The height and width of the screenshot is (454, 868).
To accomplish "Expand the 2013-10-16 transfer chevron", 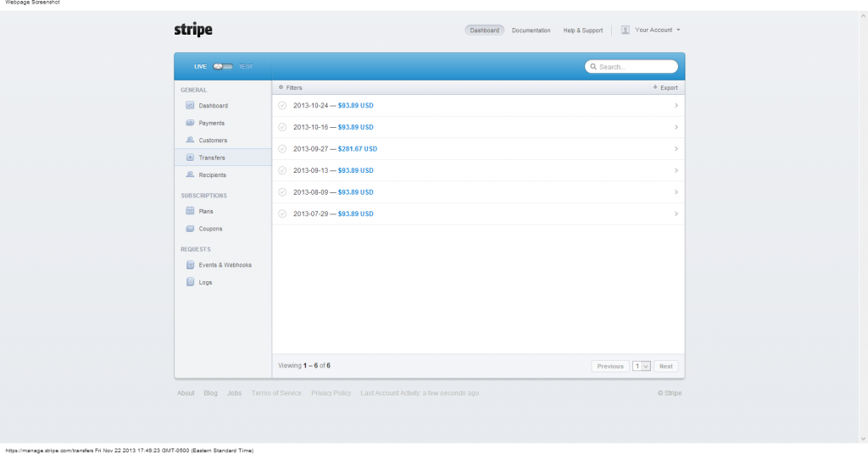I will pyautogui.click(x=676, y=127).
